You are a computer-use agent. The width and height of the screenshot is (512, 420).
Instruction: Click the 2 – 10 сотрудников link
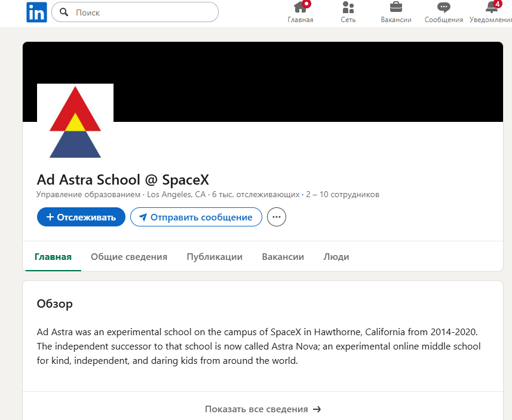click(x=342, y=195)
